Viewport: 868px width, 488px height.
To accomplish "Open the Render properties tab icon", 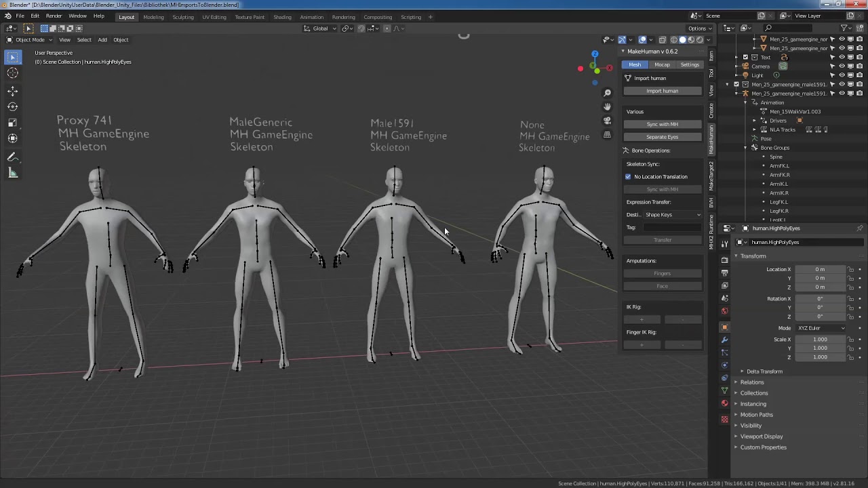I will point(724,260).
